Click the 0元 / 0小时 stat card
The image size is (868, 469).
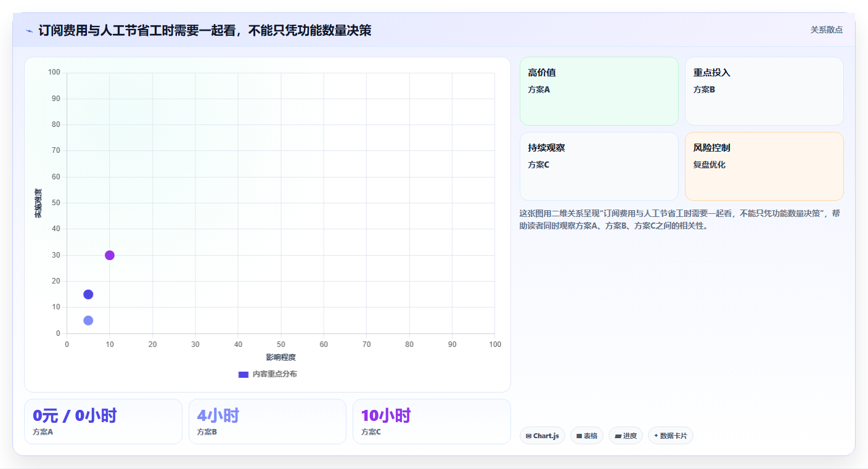coord(103,422)
